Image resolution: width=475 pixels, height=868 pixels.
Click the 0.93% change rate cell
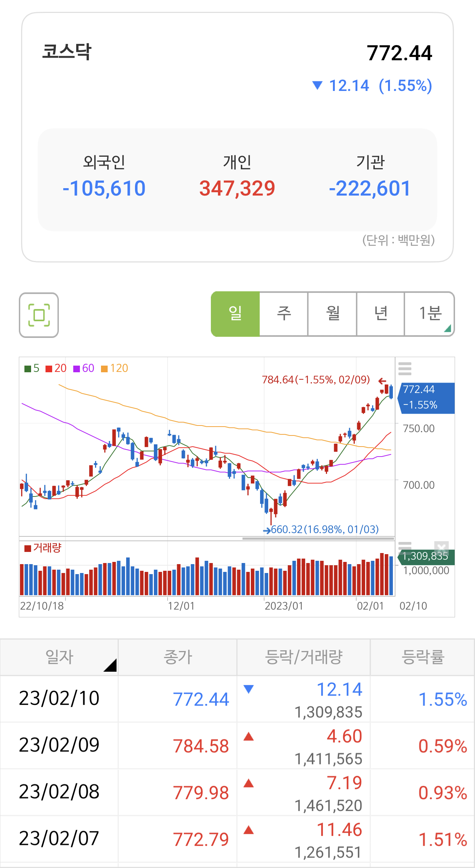coord(442,793)
